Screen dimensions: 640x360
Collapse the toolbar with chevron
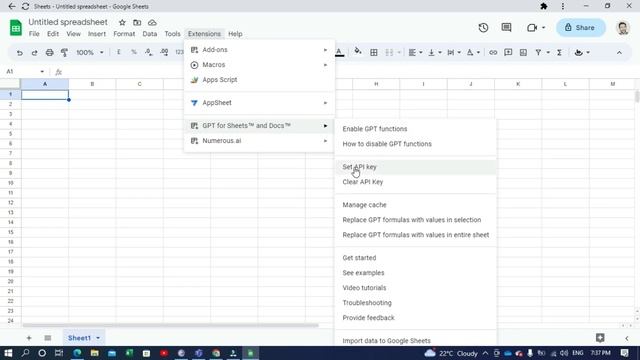pos(619,53)
